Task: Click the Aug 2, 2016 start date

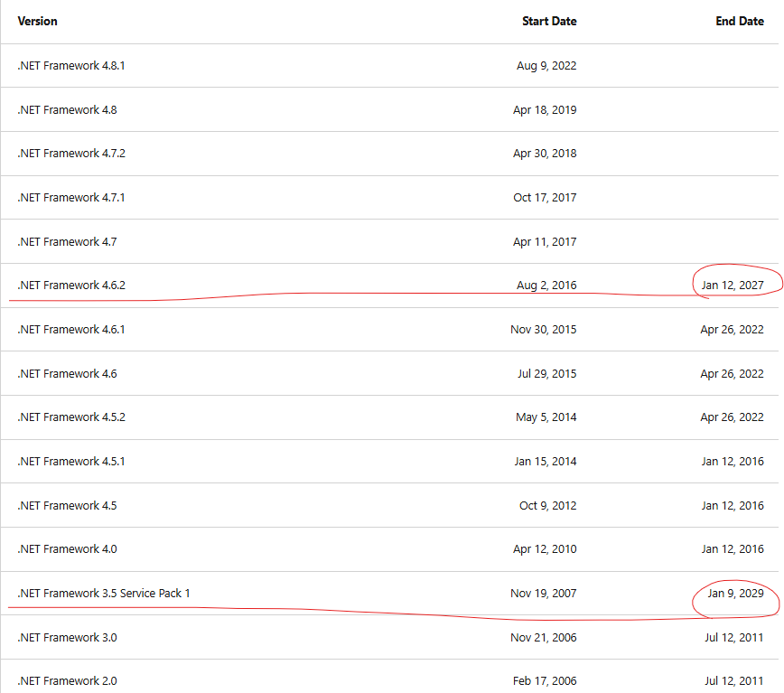Action: pos(546,285)
